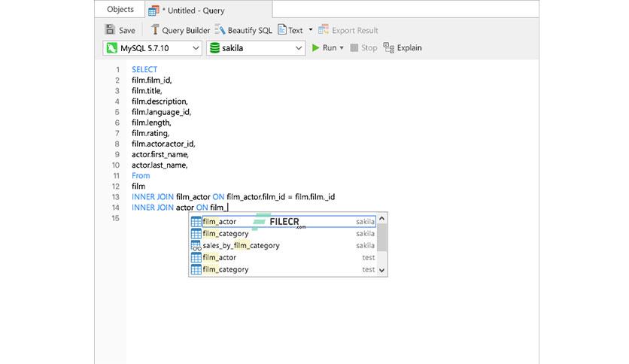Expand the Run options arrow
This screenshot has width=629, height=364.
coord(342,47)
